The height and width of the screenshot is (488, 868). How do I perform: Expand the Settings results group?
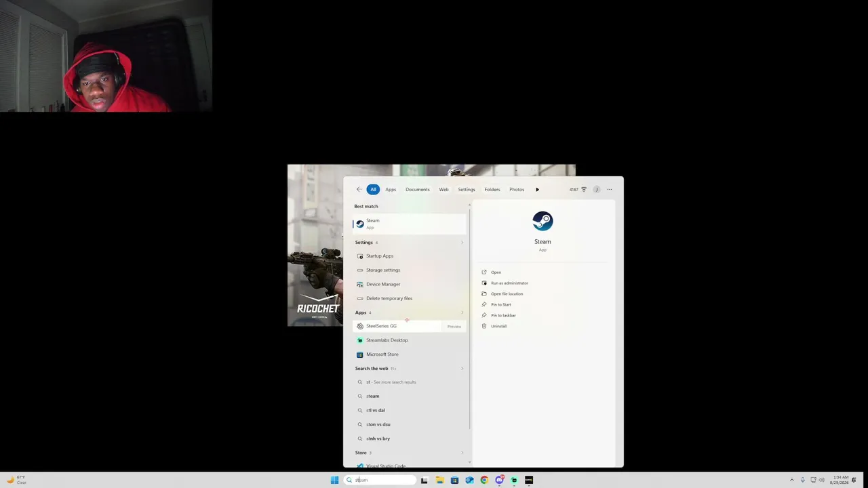462,243
